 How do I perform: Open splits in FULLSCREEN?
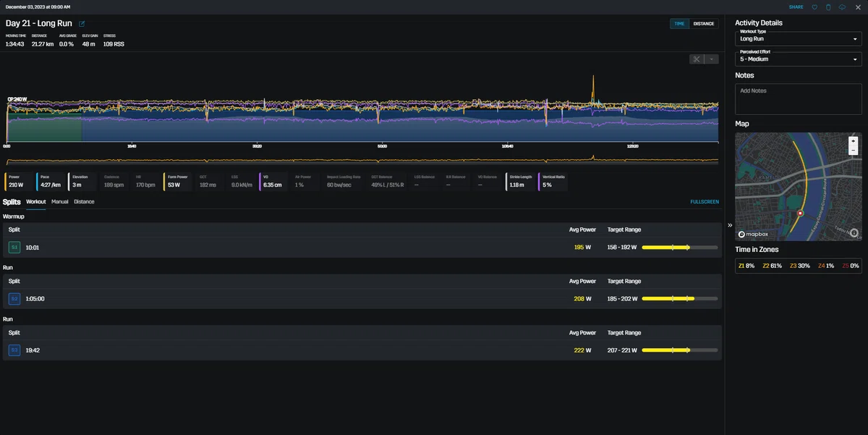(705, 202)
